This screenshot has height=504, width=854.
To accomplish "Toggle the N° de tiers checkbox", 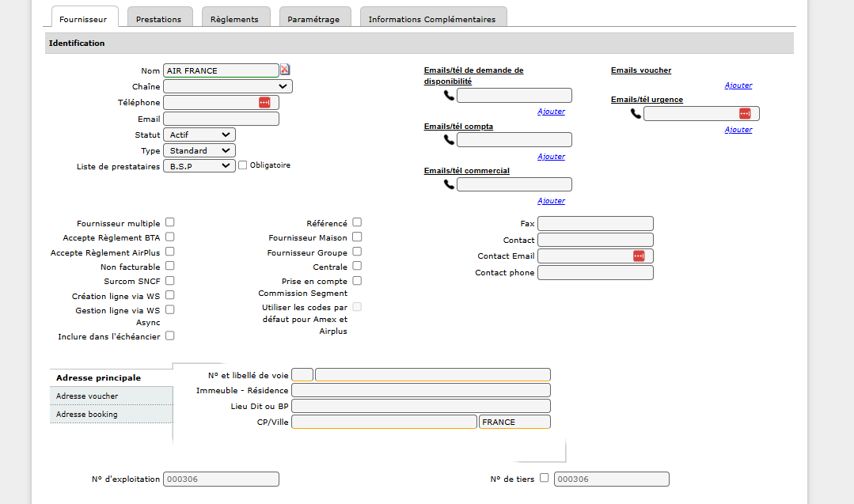I will [544, 477].
